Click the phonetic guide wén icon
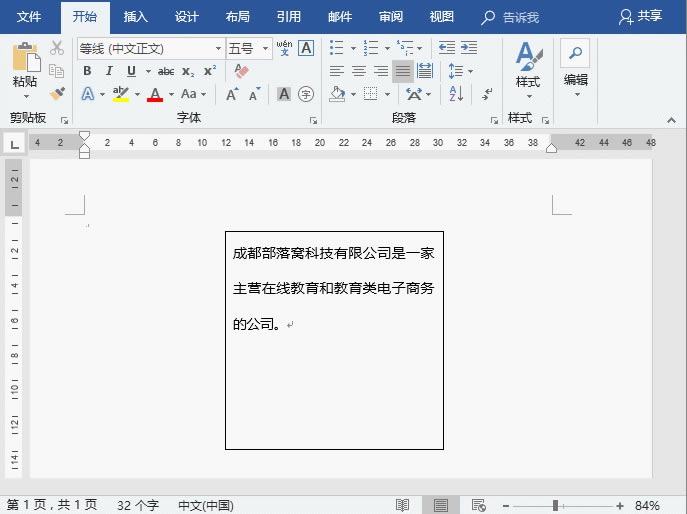This screenshot has width=687, height=514. [x=284, y=47]
